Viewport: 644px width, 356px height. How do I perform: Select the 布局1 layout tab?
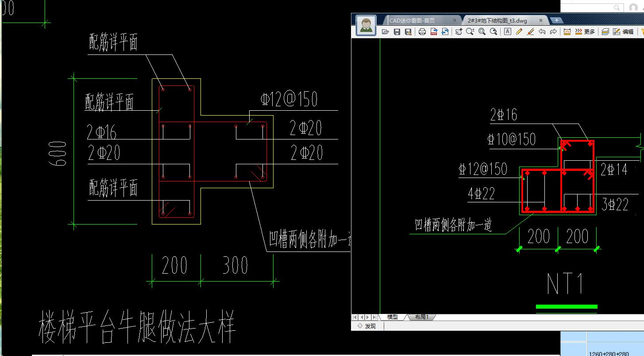click(421, 317)
